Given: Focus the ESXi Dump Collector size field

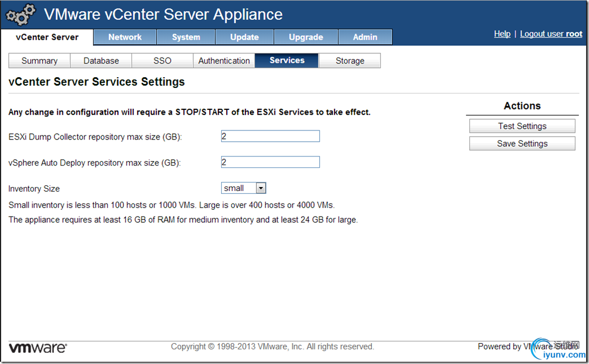Looking at the screenshot, I should (x=270, y=136).
